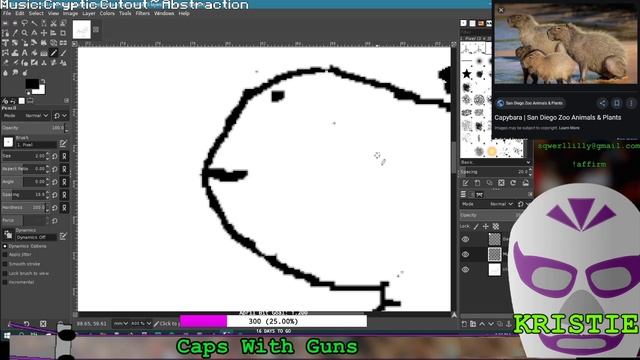Select the Fuzzy Select wand tool

[x=34, y=23]
